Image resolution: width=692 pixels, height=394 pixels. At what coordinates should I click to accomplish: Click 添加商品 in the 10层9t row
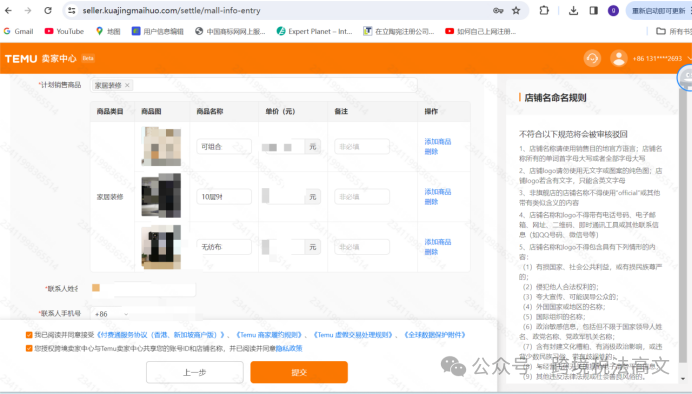[x=438, y=192]
